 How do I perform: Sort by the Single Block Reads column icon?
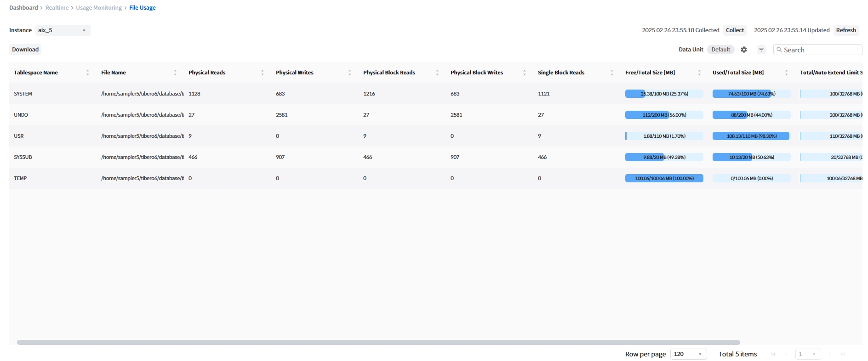tap(611, 73)
